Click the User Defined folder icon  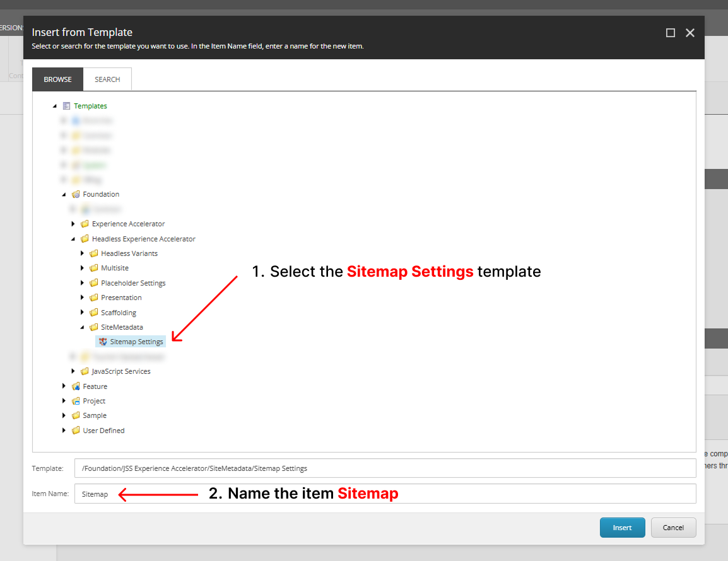(x=76, y=430)
